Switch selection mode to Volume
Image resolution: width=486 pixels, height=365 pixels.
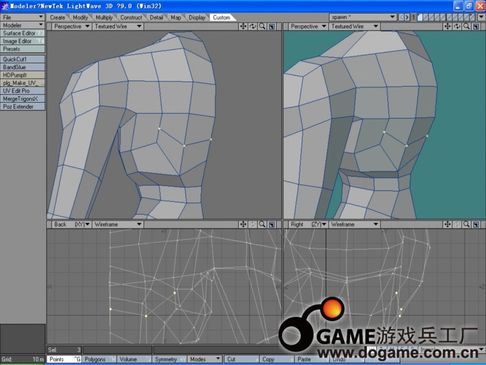[134, 359]
